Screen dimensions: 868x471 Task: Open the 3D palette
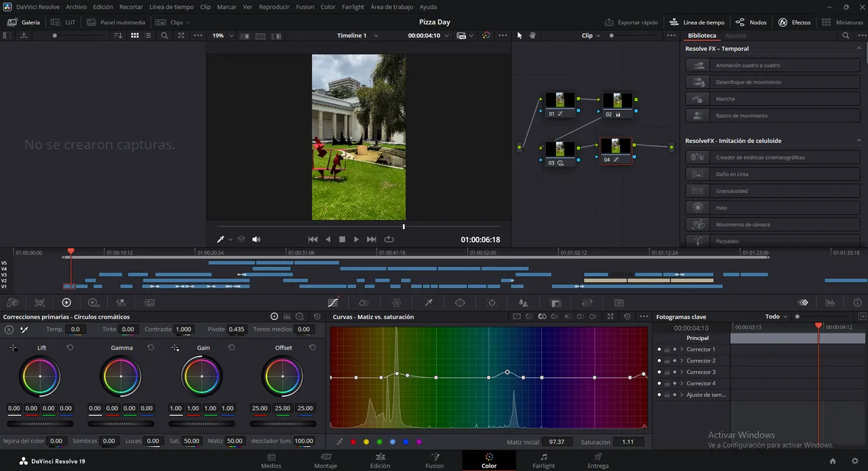619,303
